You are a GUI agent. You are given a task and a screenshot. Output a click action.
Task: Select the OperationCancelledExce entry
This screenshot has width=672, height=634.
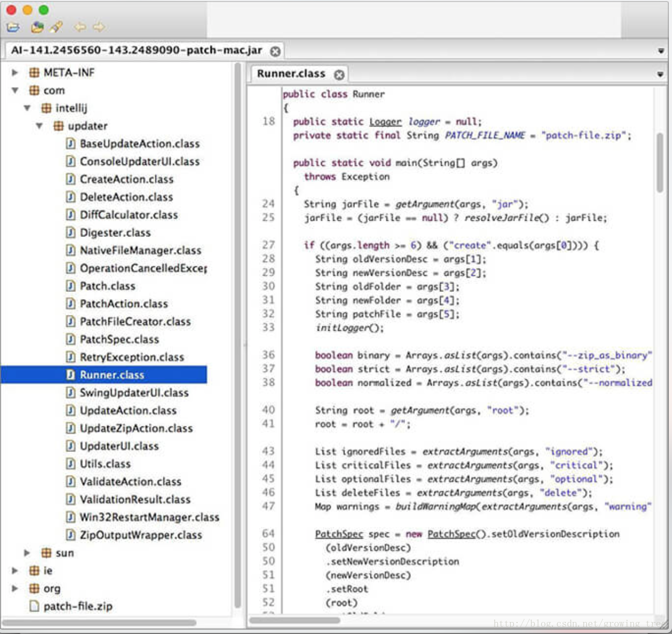tap(143, 268)
